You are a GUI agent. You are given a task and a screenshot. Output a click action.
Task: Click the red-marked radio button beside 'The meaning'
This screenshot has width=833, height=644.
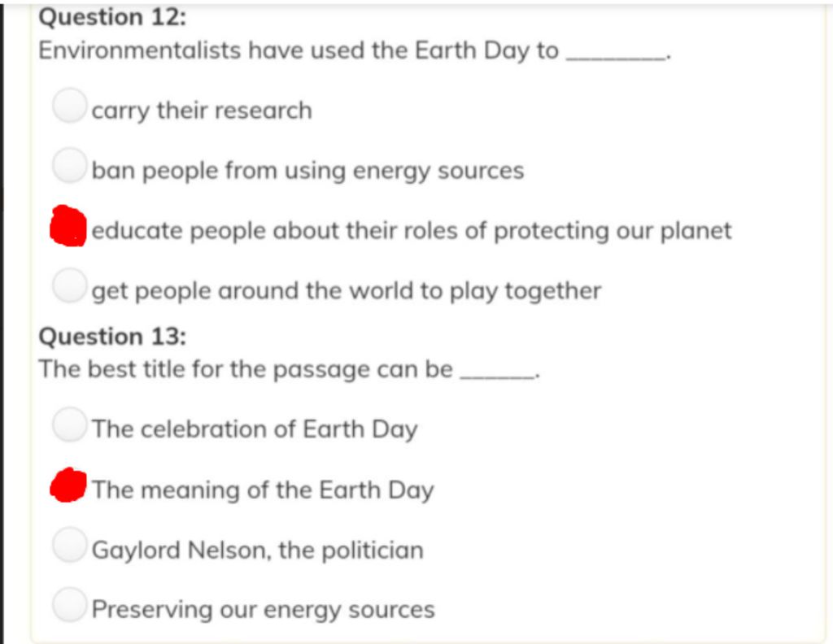tap(69, 485)
